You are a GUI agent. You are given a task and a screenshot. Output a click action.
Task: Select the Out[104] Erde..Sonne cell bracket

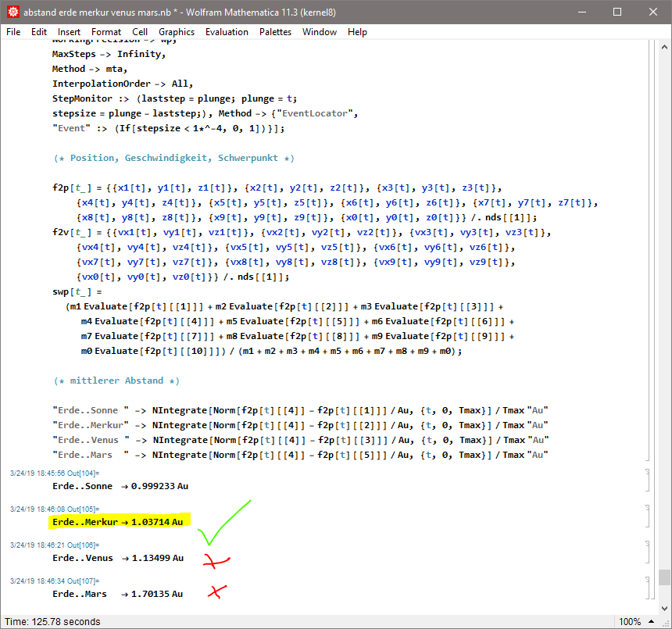pos(648,481)
